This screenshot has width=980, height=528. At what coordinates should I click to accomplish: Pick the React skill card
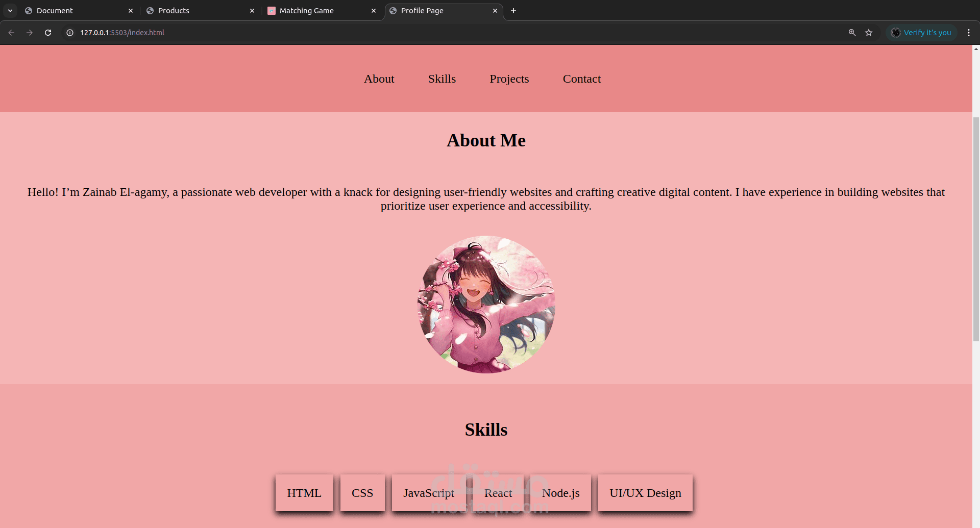498,493
